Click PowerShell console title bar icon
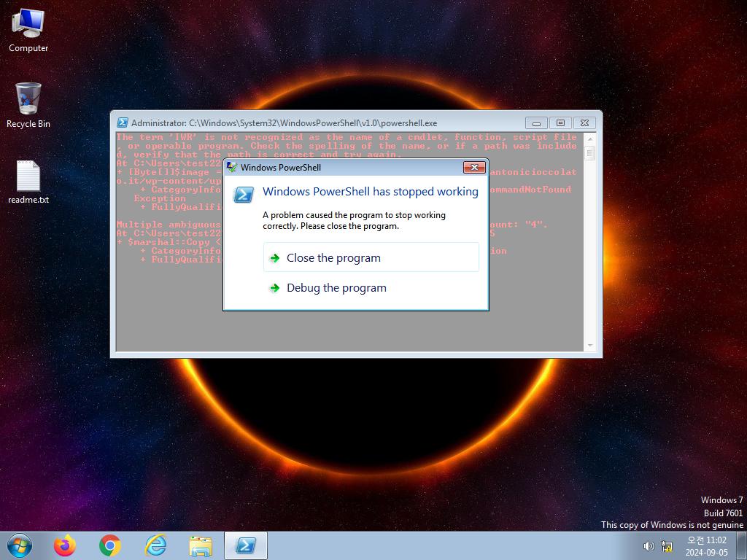This screenshot has height=560, width=747. tap(123, 122)
